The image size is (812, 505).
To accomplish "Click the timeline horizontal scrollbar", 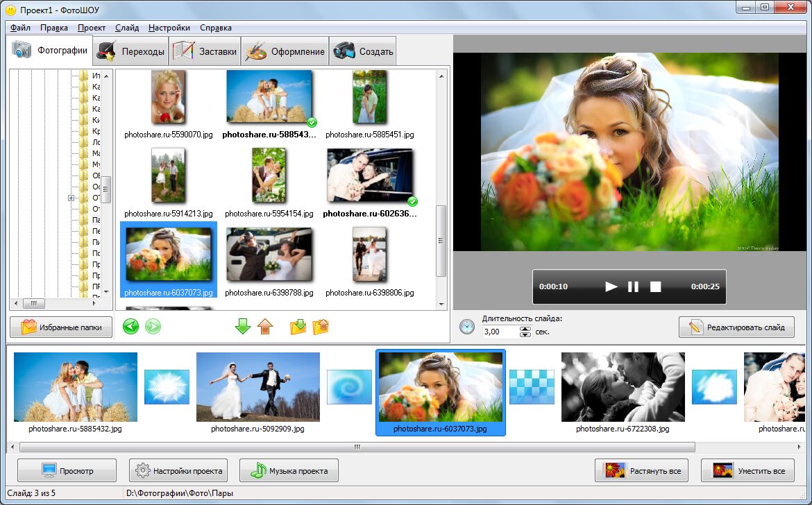I will point(357,447).
